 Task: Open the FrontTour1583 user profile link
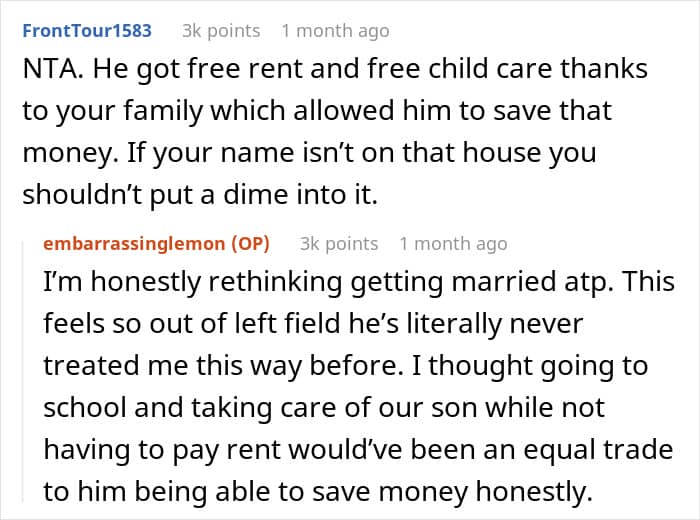(x=87, y=31)
